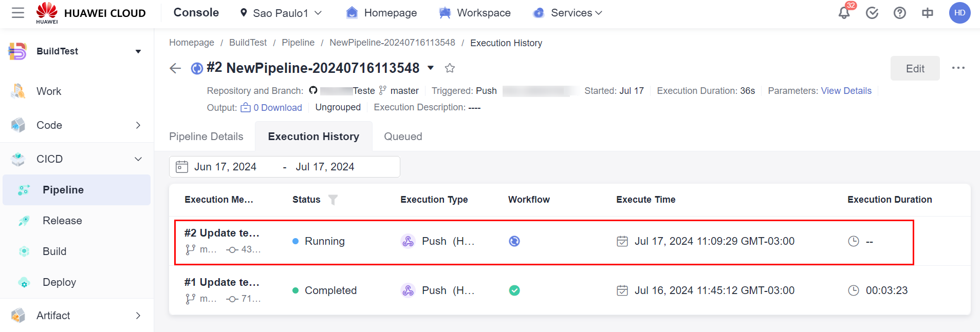Expand the BuildTest project selector
Viewport: 980px width, 332px height.
[138, 51]
